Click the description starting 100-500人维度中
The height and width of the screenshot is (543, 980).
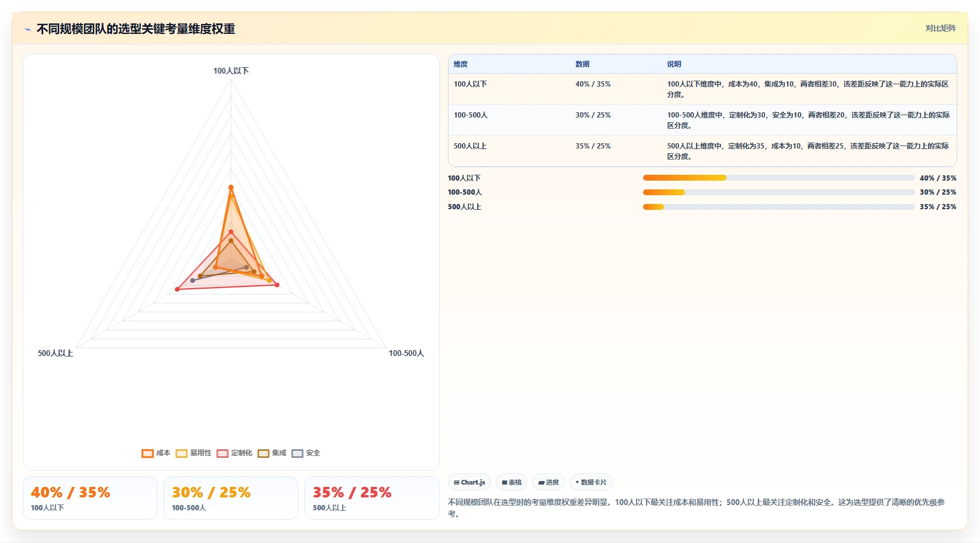tap(808, 120)
